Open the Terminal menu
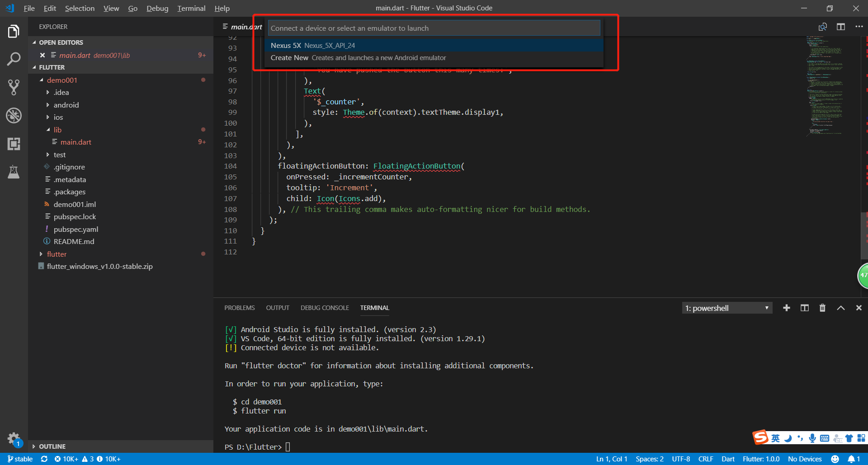The width and height of the screenshot is (868, 465). (191, 8)
